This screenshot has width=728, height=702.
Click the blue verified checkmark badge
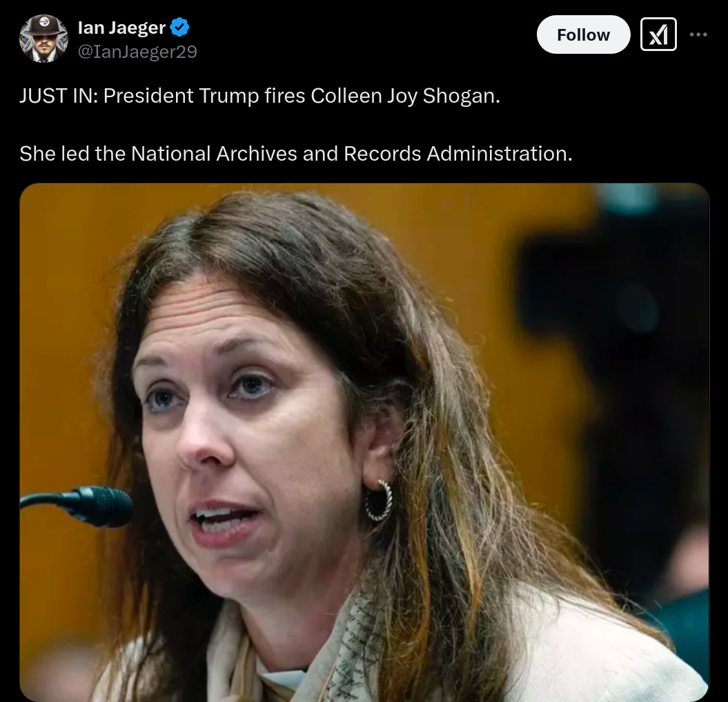click(179, 28)
